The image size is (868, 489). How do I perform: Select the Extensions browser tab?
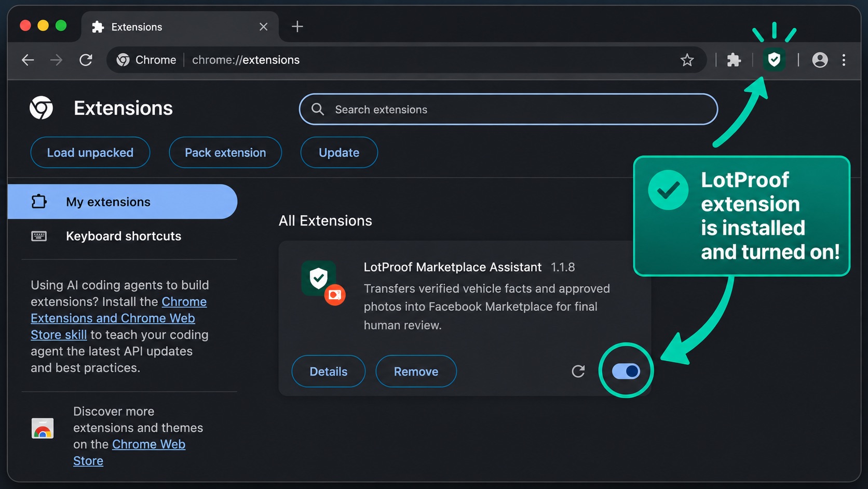(x=180, y=27)
